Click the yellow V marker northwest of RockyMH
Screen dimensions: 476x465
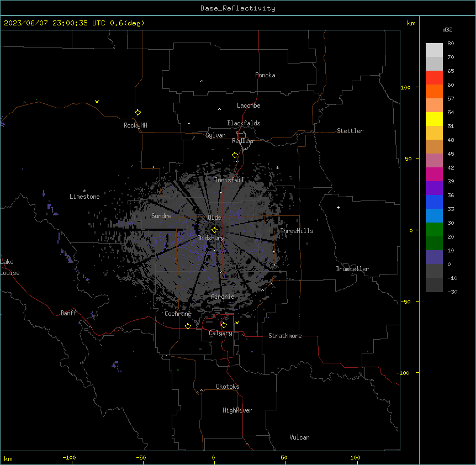coord(97,102)
